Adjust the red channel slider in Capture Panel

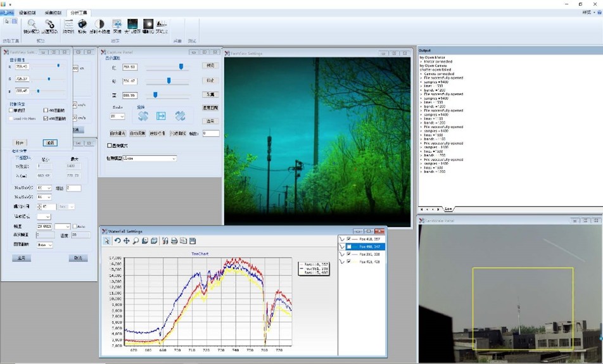click(181, 66)
